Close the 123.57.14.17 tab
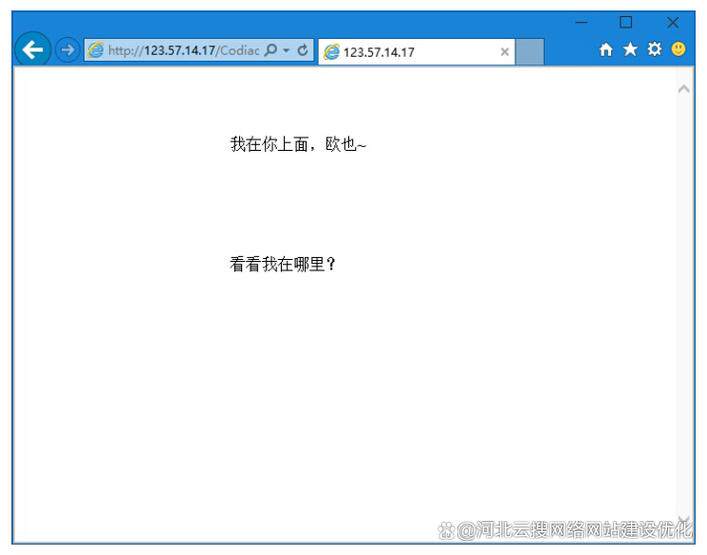The width and height of the screenshot is (707, 555). [505, 52]
